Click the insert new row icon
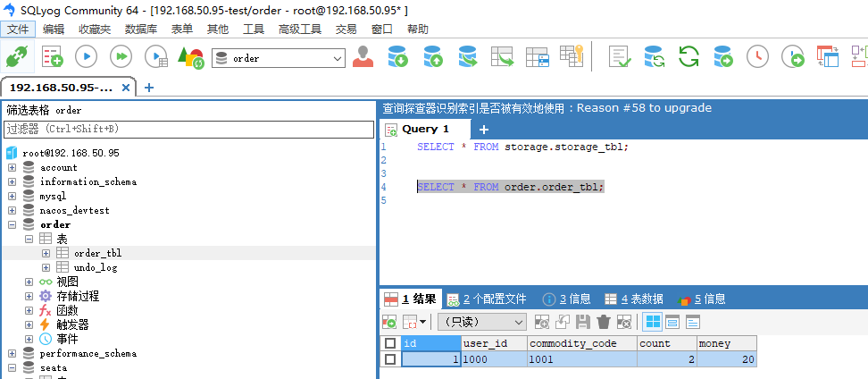Image resolution: width=868 pixels, height=379 pixels. coord(541,322)
